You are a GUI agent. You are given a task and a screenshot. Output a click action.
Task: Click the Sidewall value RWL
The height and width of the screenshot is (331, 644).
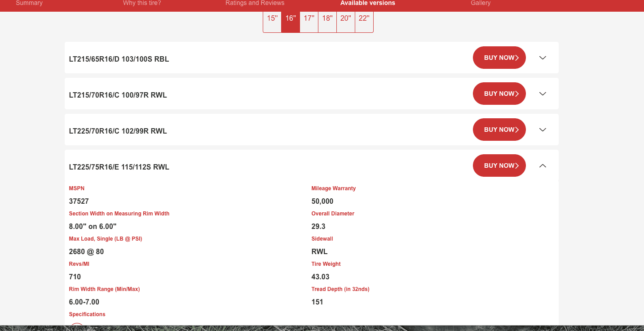[x=320, y=251]
